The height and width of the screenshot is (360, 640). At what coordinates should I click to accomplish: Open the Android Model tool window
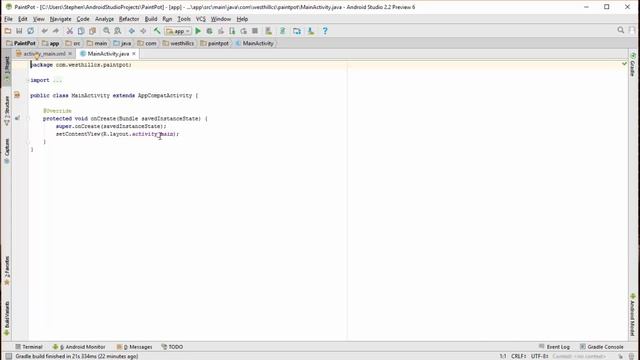(633, 315)
